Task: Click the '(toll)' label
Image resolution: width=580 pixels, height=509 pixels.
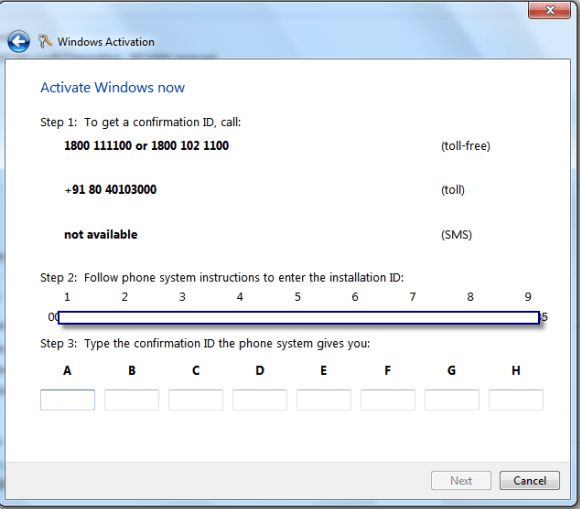Action: [452, 190]
